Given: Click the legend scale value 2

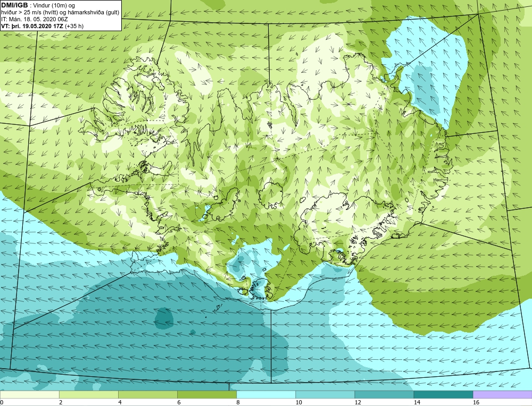Looking at the screenshot, I should [61, 402].
